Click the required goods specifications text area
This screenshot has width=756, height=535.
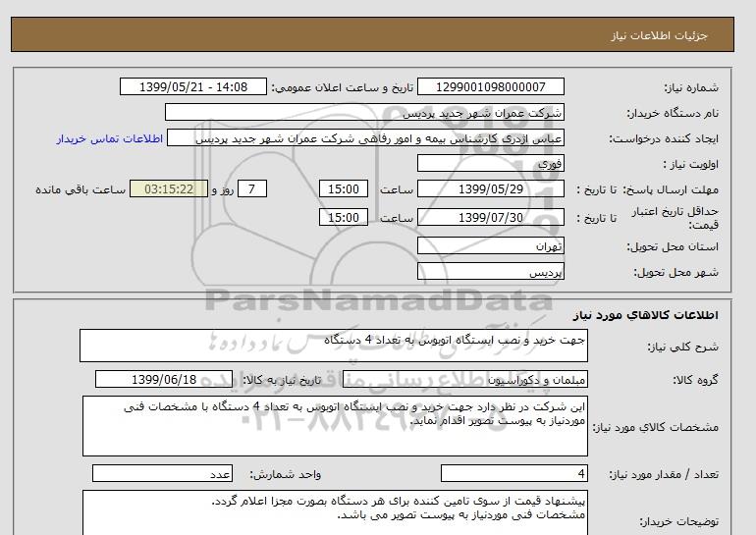[335, 426]
